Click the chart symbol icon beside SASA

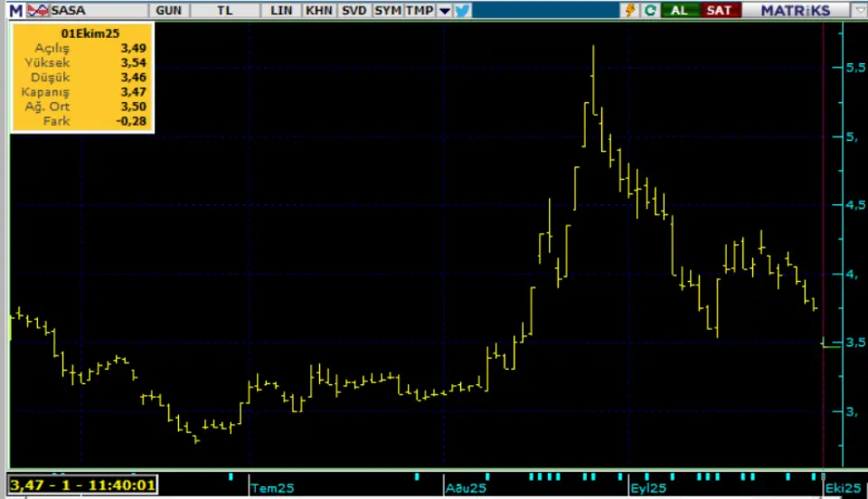coord(38,11)
